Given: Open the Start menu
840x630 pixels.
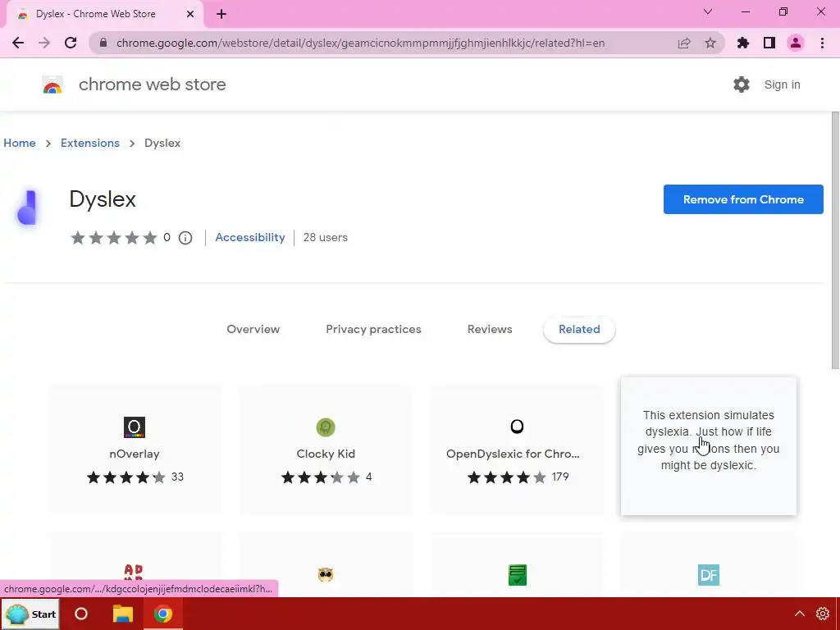Looking at the screenshot, I should 30,614.
